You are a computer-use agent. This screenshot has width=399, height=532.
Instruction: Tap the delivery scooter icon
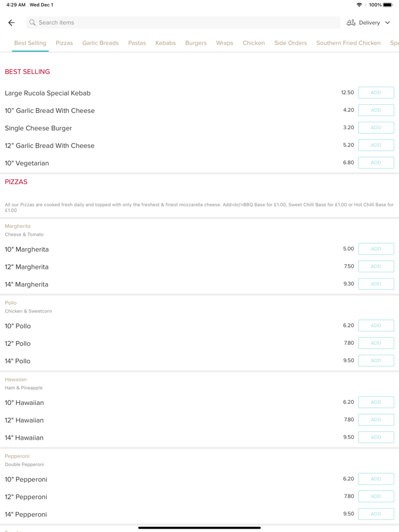pos(351,23)
